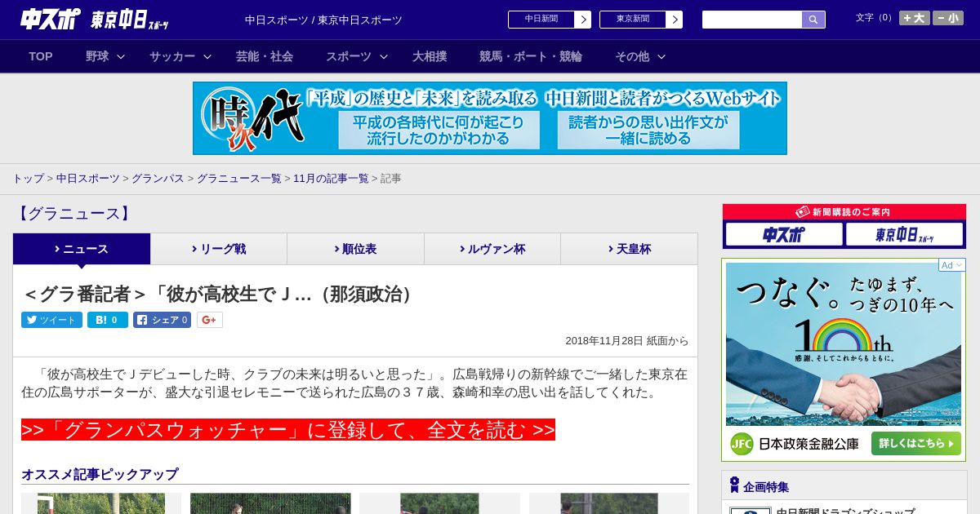The height and width of the screenshot is (514, 980).
Task: Click the オススメ記事ピックアップ heading
Action: [100, 474]
